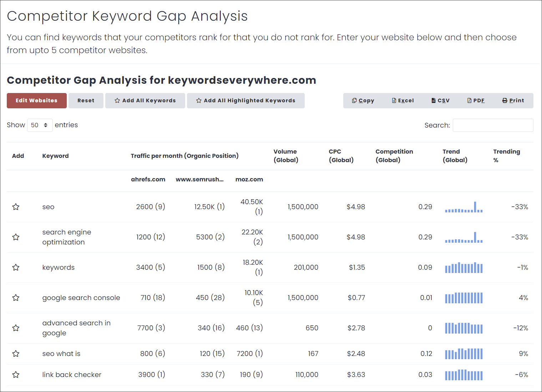View trend chart for 'seo'
Image resolution: width=542 pixels, height=392 pixels.
[x=464, y=207]
